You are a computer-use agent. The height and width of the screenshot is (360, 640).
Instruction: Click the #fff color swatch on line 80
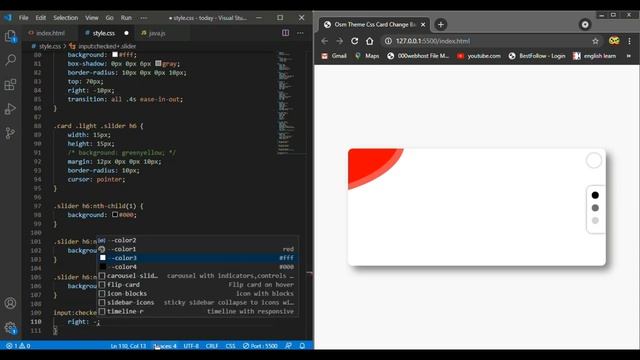coord(115,54)
